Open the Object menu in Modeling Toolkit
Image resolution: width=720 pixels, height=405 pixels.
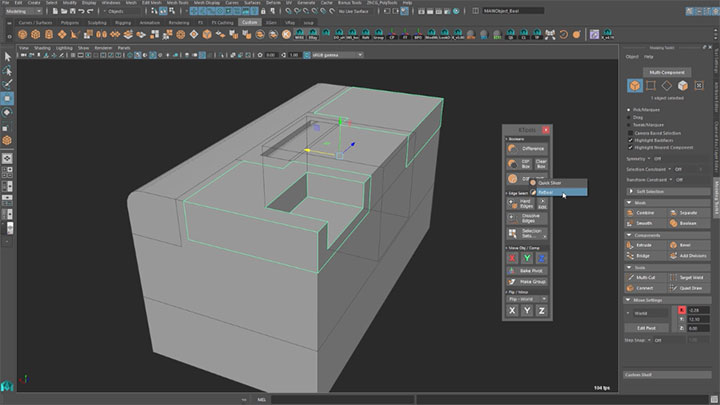[632, 57]
